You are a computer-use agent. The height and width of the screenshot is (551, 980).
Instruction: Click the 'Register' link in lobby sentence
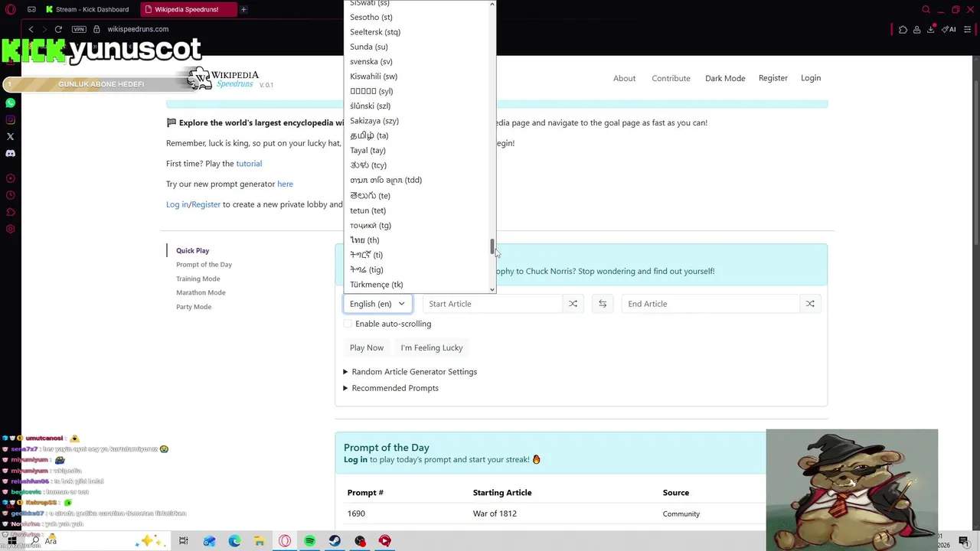click(x=206, y=204)
